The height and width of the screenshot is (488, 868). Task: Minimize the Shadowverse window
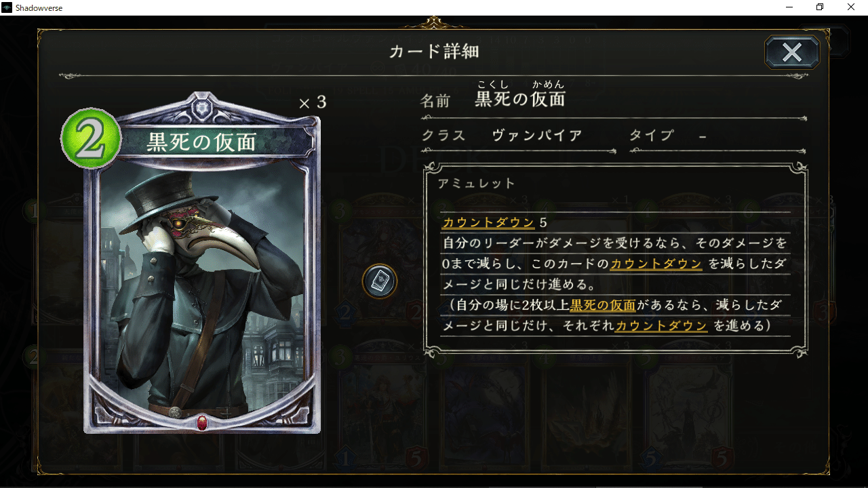pyautogui.click(x=789, y=7)
